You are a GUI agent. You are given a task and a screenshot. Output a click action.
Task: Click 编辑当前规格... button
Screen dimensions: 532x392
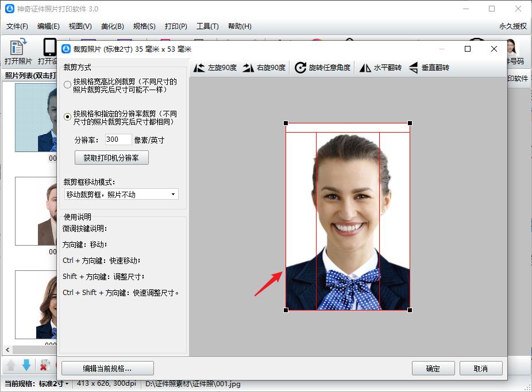click(107, 368)
